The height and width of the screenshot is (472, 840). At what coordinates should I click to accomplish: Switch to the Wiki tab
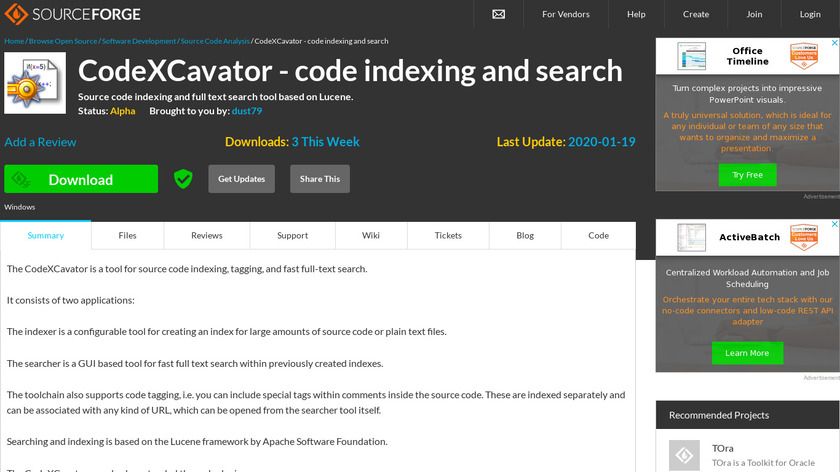click(371, 235)
